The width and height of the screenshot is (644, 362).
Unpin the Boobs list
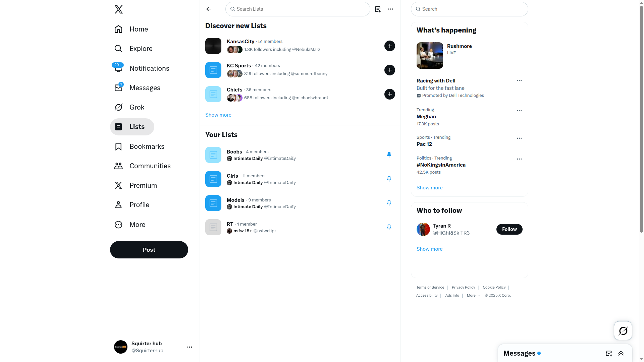pos(389,155)
